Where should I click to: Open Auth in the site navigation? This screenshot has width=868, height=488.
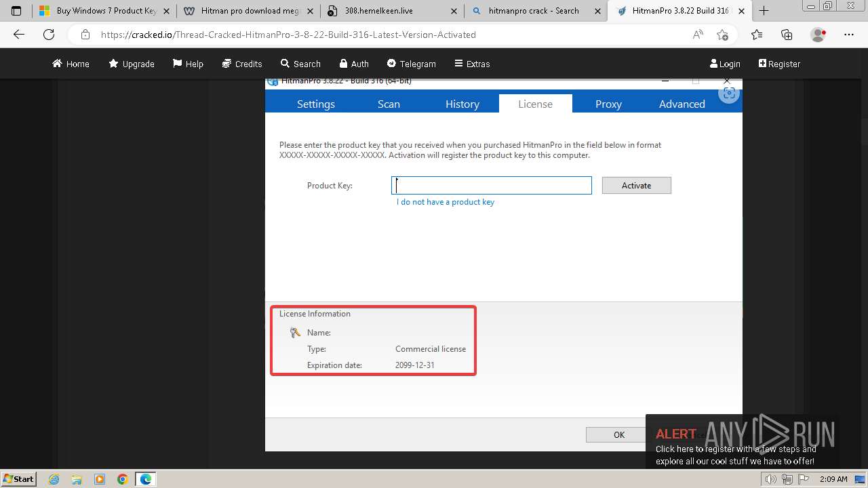coord(354,64)
